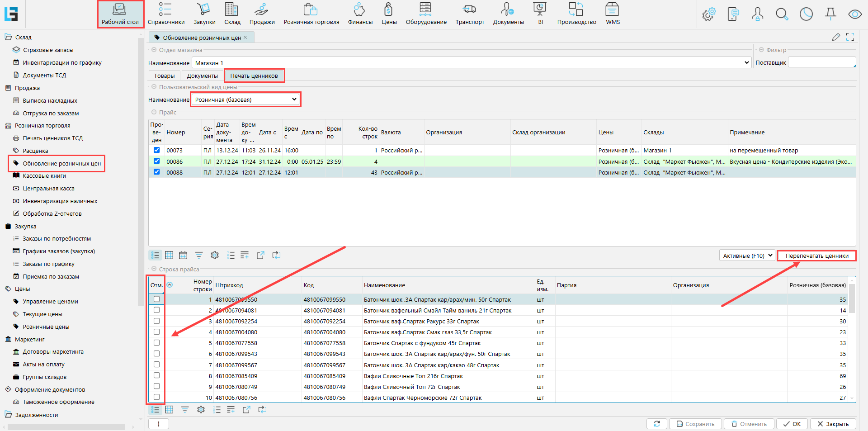This screenshot has width=868, height=431.
Task: Click the Поставщик filter input field
Action: click(821, 63)
